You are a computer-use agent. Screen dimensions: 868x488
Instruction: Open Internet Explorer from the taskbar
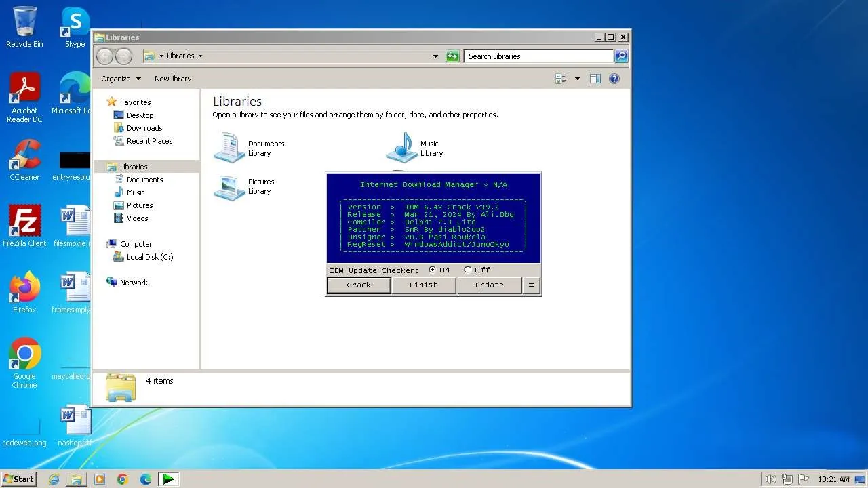[54, 479]
